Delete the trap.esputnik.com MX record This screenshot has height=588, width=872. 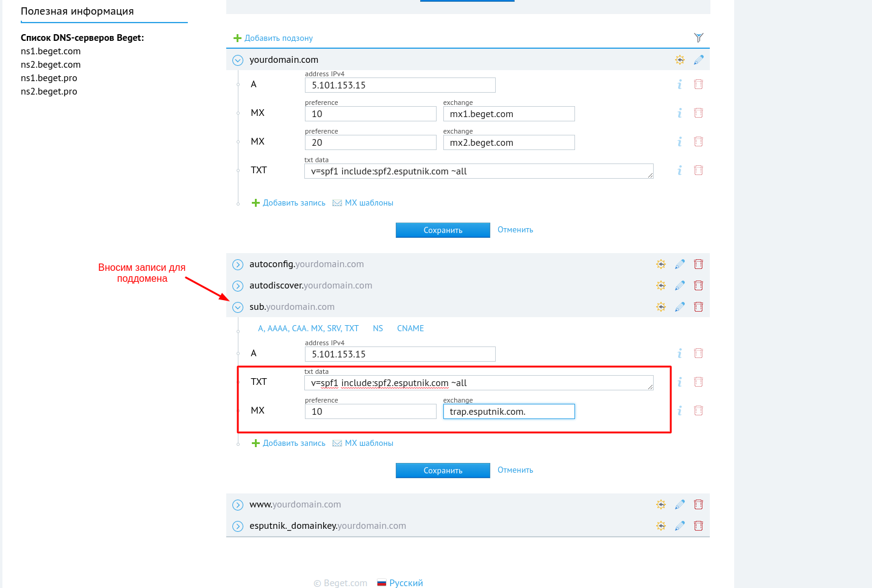(x=699, y=411)
